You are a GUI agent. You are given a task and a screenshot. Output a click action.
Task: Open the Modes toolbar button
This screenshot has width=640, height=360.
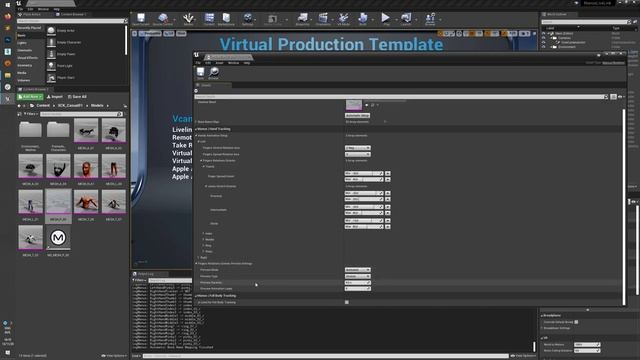(188, 19)
